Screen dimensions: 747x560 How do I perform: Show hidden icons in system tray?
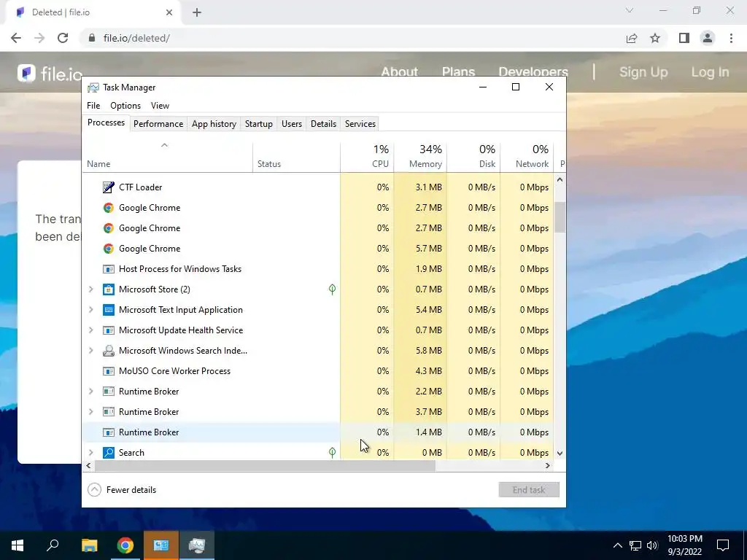[x=617, y=545]
